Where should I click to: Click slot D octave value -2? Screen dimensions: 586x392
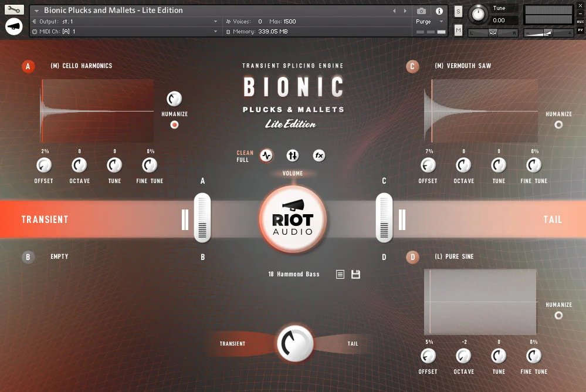pos(464,342)
